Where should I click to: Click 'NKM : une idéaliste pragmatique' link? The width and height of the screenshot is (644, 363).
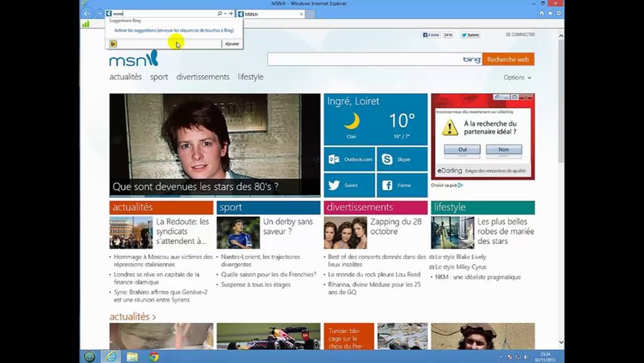click(x=478, y=277)
